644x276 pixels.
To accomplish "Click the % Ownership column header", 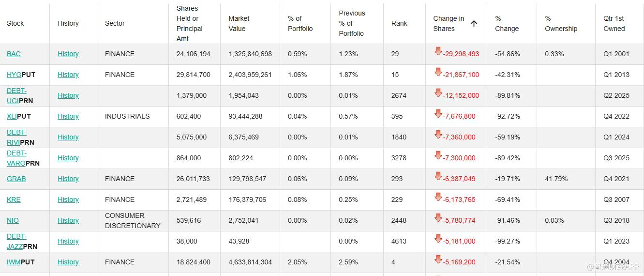I will (x=561, y=24).
